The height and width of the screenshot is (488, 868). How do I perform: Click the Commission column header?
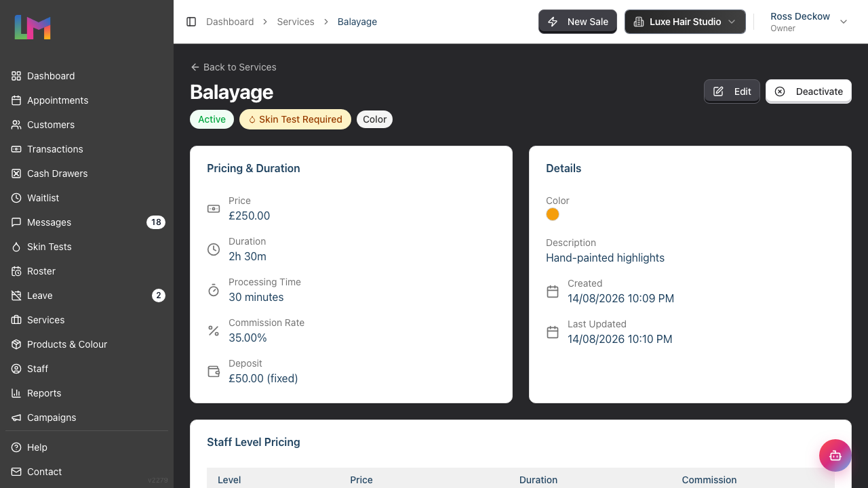pyautogui.click(x=709, y=480)
